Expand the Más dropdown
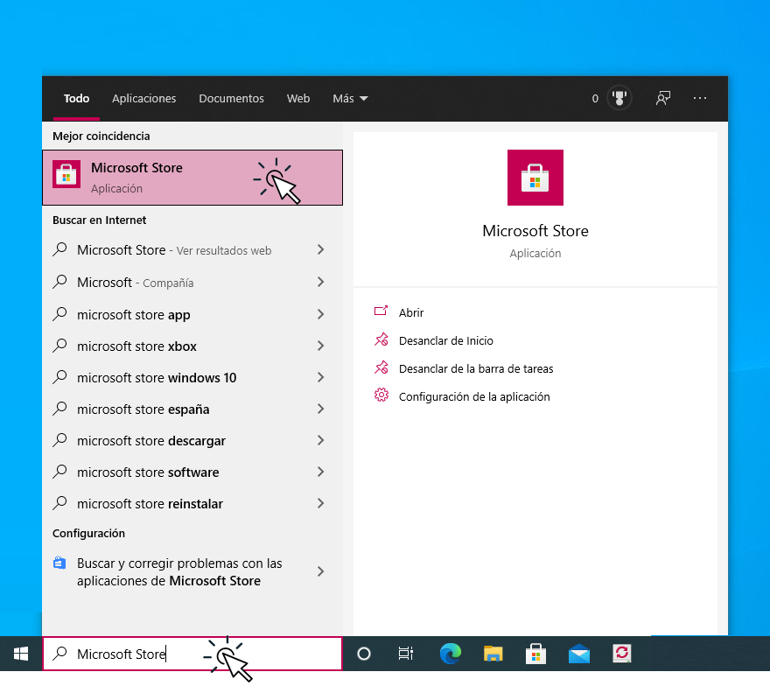This screenshot has width=770, height=700. pyautogui.click(x=350, y=98)
